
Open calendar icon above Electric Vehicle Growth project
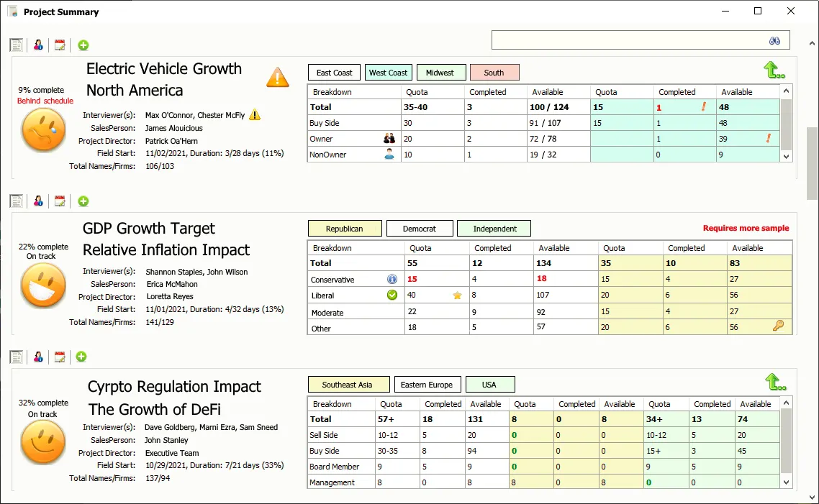point(60,45)
